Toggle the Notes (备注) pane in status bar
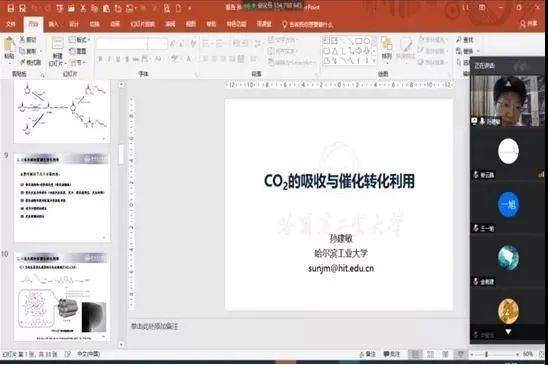 (367, 354)
